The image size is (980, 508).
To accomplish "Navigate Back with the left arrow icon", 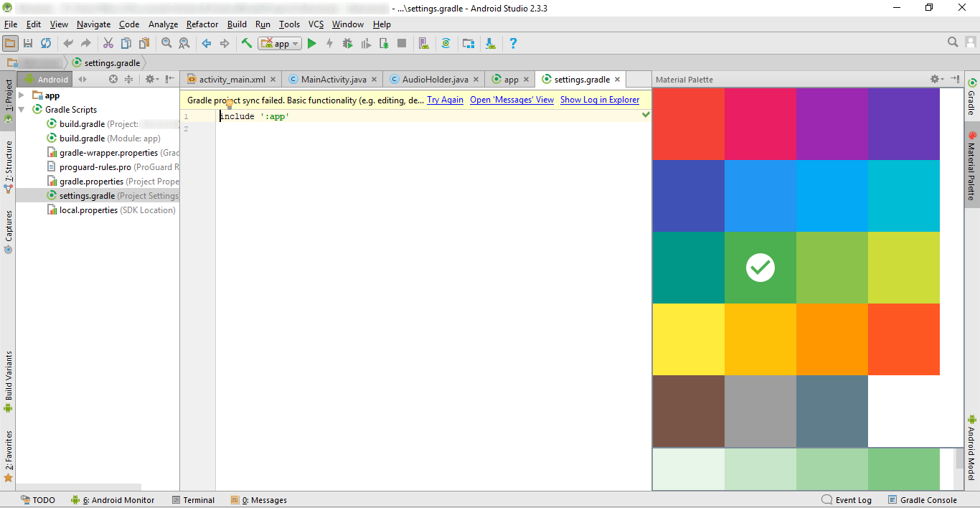I will pos(207,43).
